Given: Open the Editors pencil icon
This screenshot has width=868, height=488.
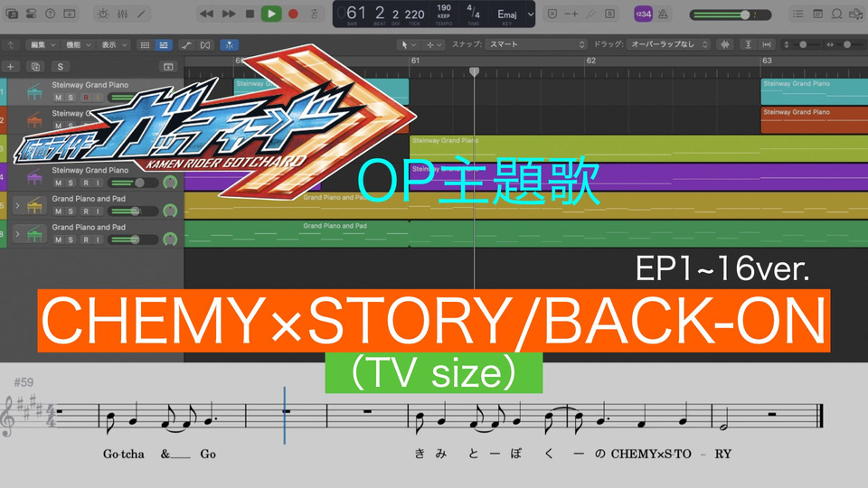Looking at the screenshot, I should [x=142, y=14].
